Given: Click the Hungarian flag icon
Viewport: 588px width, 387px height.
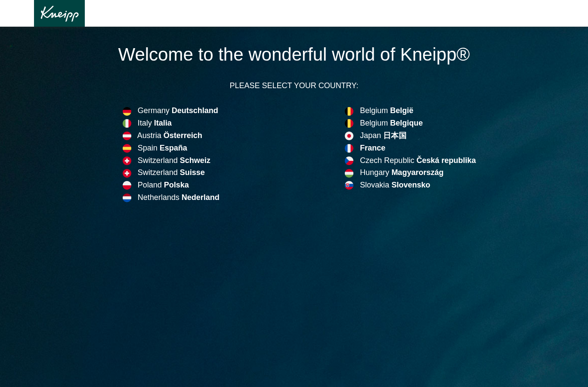Looking at the screenshot, I should (x=349, y=173).
